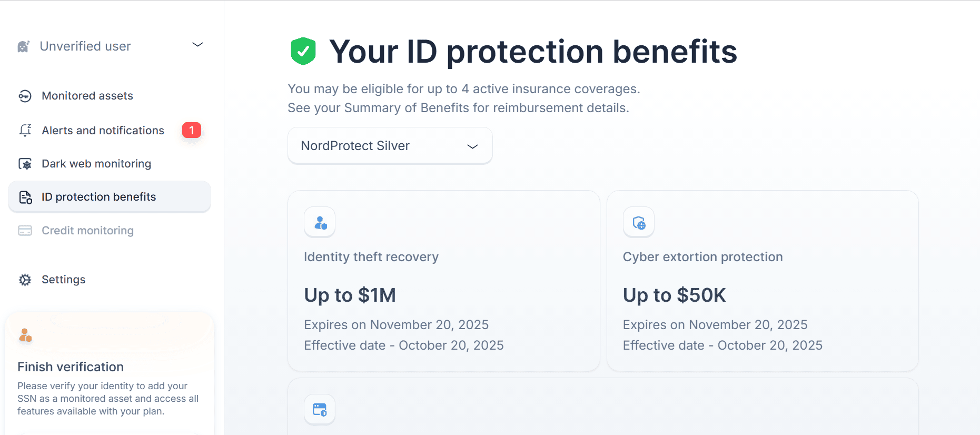The image size is (980, 435).
Task: Click the red alerts count badge
Action: (x=192, y=130)
